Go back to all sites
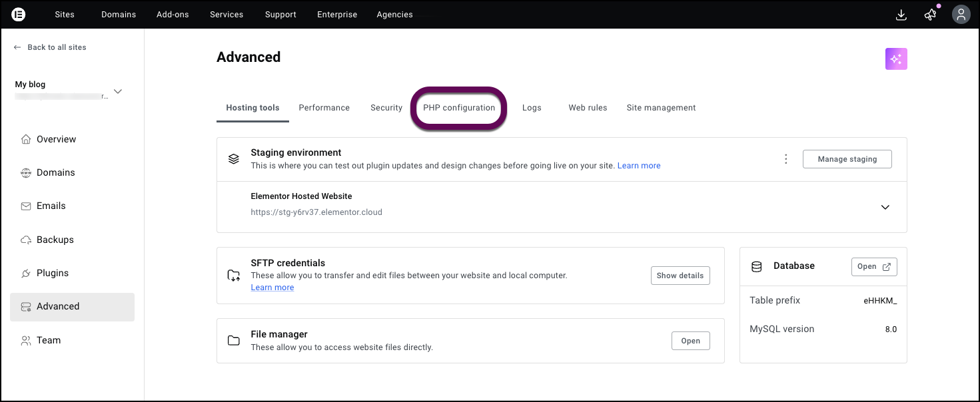This screenshot has width=980, height=402. coord(51,47)
